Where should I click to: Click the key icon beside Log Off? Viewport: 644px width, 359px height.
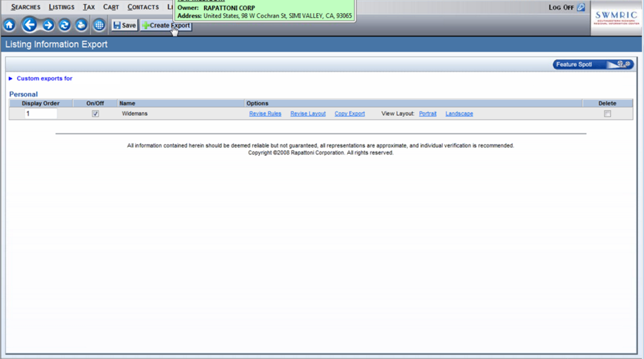581,7
